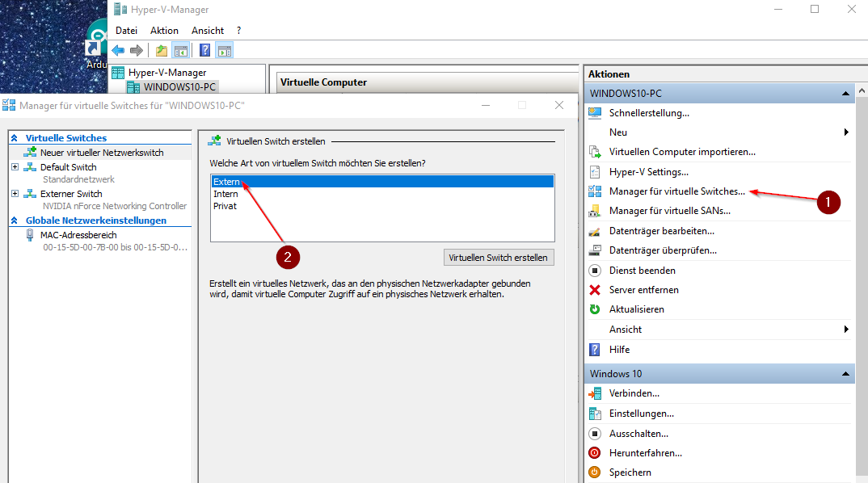The image size is (868, 483).
Task: Click the Datenträger bearbeiten icon
Action: [595, 231]
